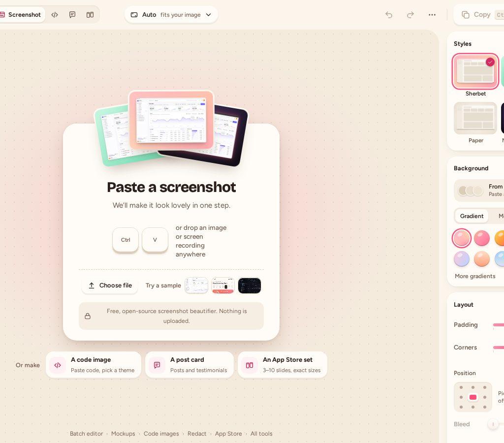Open the post card mode icon
This screenshot has width=504, height=443.
[x=72, y=15]
